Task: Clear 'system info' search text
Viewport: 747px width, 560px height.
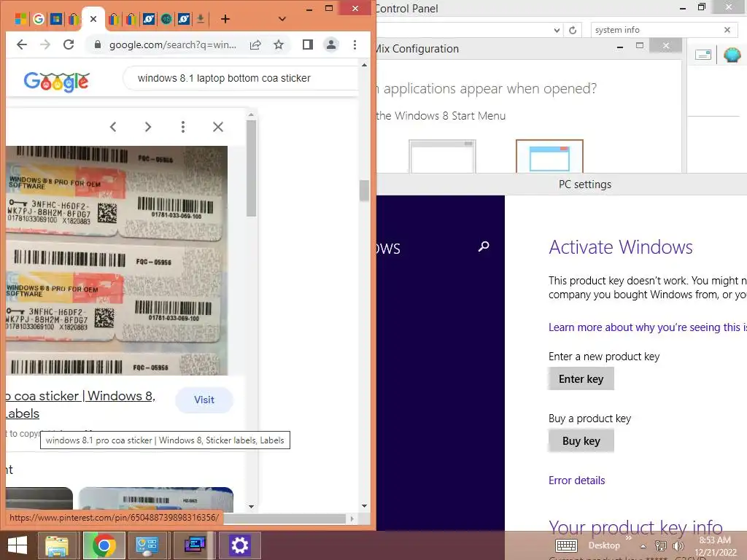Action: (727, 30)
